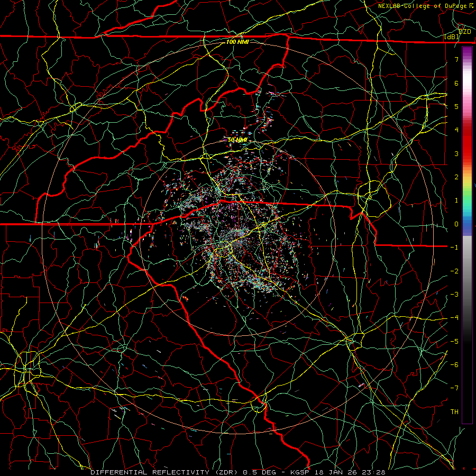Click the scale value 1 label

tap(456, 200)
